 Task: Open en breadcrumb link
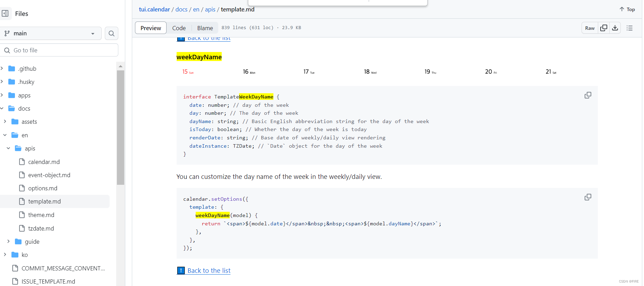click(196, 9)
